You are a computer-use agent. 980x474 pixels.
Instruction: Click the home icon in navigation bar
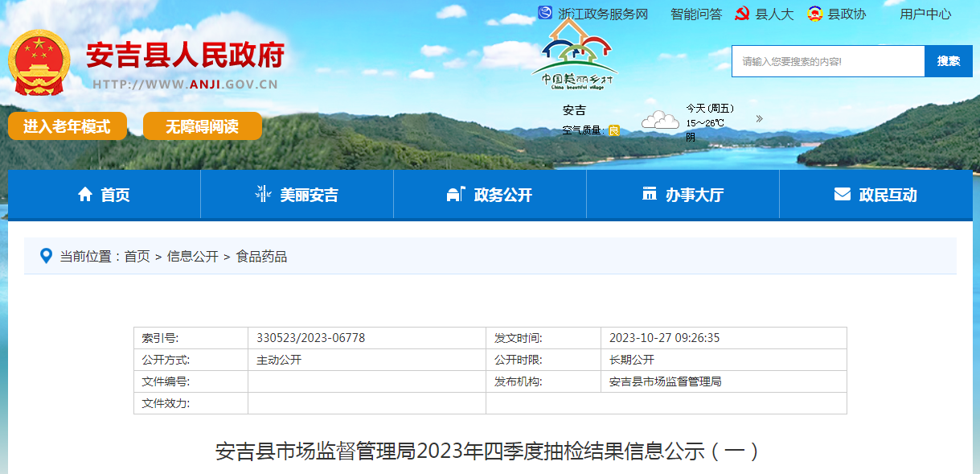pos(85,195)
